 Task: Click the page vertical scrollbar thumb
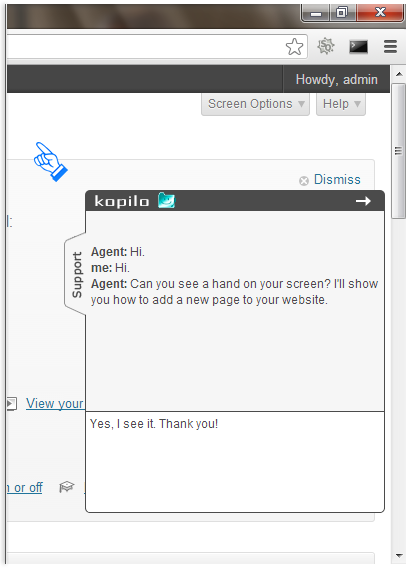click(399, 151)
